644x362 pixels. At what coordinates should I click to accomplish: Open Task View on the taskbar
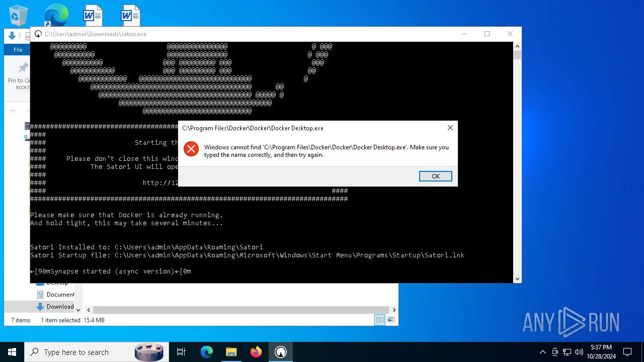[181, 352]
